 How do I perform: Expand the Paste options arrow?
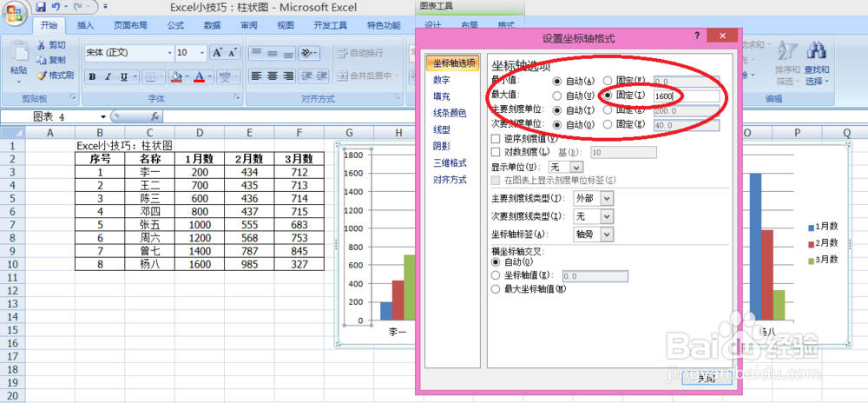click(19, 82)
